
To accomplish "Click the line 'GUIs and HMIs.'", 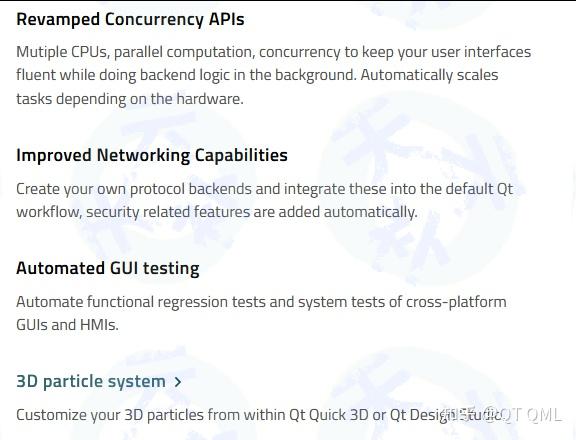I will click(67, 325).
